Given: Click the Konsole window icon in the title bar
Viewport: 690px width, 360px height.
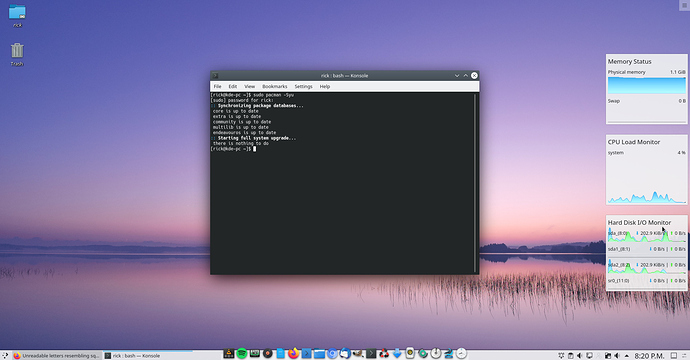Looking at the screenshot, I should click(x=215, y=76).
